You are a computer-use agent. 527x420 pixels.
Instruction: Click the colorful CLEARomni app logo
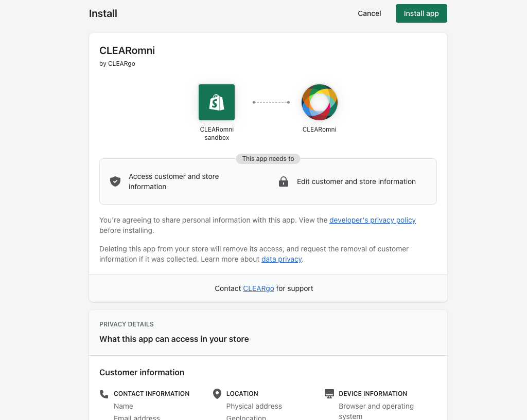tap(319, 102)
